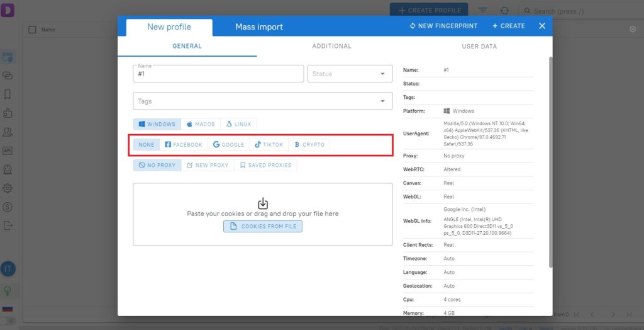The width and height of the screenshot is (644, 330).
Task: Open the General tab
Action: pos(187,46)
